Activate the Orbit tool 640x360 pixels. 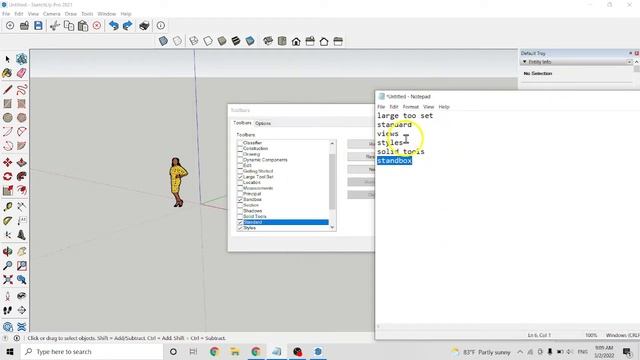pyautogui.click(x=7, y=251)
